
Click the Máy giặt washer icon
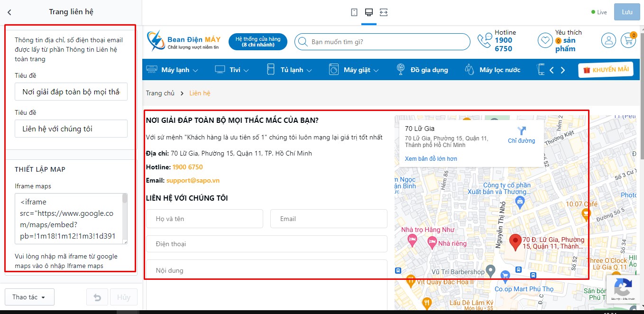point(334,70)
